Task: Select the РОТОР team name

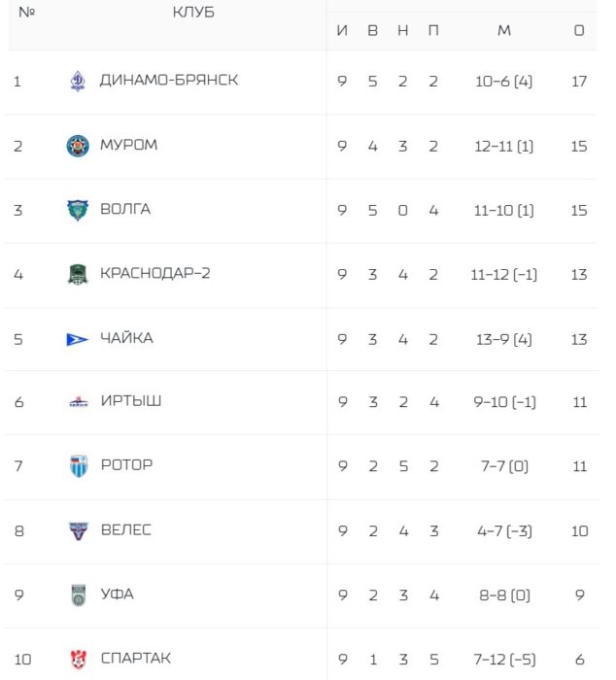Action: click(126, 465)
